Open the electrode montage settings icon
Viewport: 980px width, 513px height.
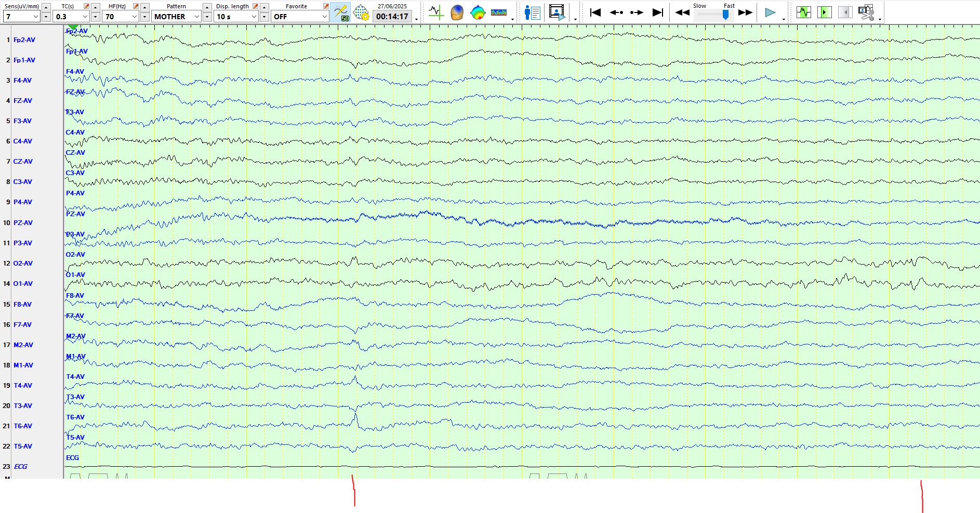click(x=361, y=12)
